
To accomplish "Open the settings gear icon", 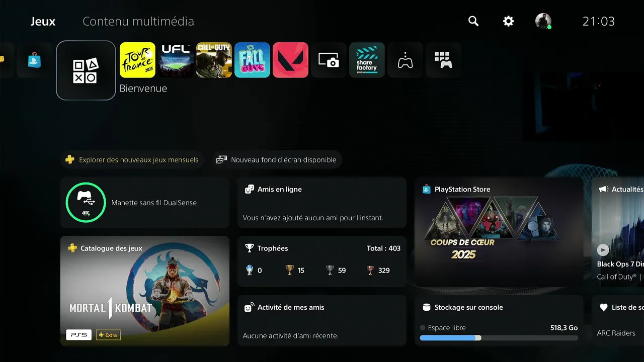I will pos(509,21).
